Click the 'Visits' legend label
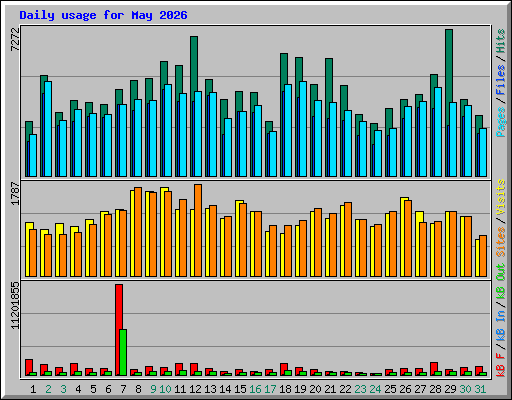Viewport: 512px width, 400px height. click(501, 197)
